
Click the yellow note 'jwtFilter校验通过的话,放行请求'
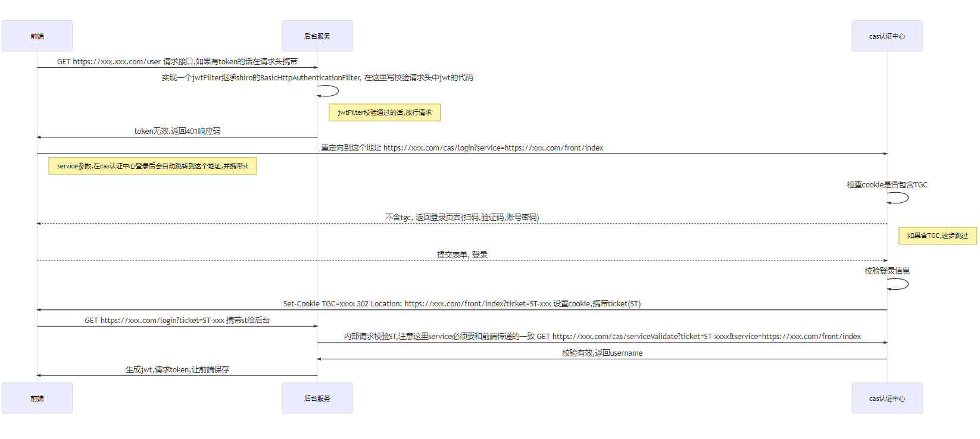(385, 112)
